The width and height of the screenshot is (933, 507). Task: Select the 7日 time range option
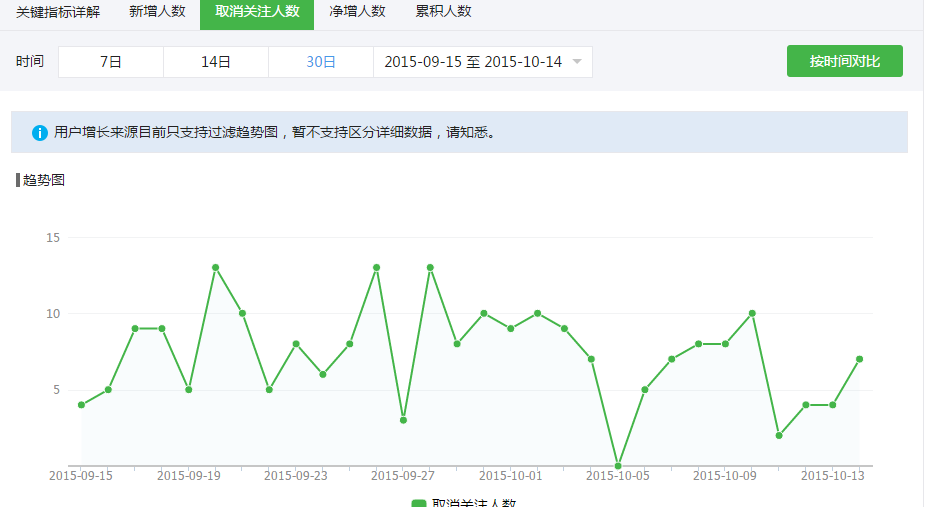coord(111,62)
